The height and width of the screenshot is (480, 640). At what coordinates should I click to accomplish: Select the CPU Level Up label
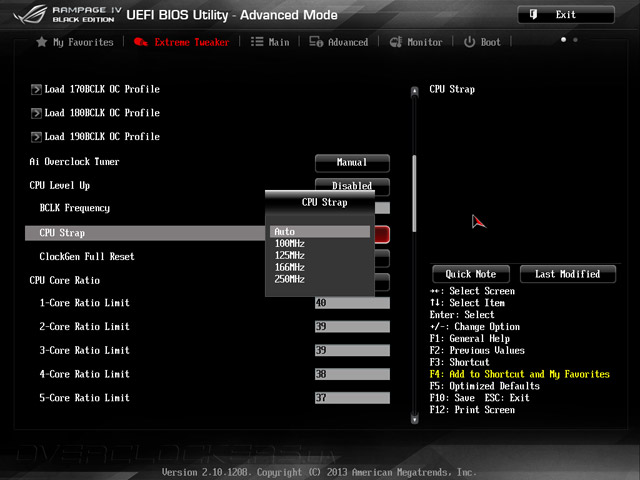pyautogui.click(x=60, y=185)
